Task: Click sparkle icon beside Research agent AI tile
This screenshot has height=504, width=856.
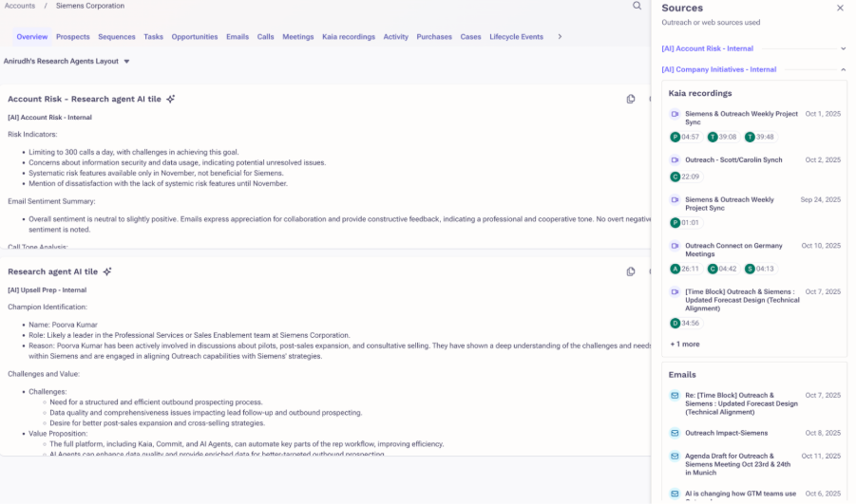Action: [x=107, y=271]
